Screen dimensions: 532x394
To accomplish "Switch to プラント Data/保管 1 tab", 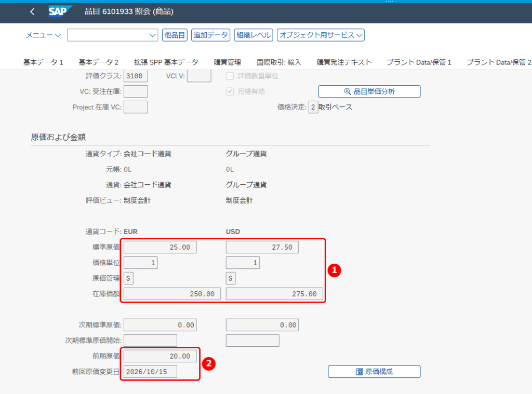I will 419,62.
